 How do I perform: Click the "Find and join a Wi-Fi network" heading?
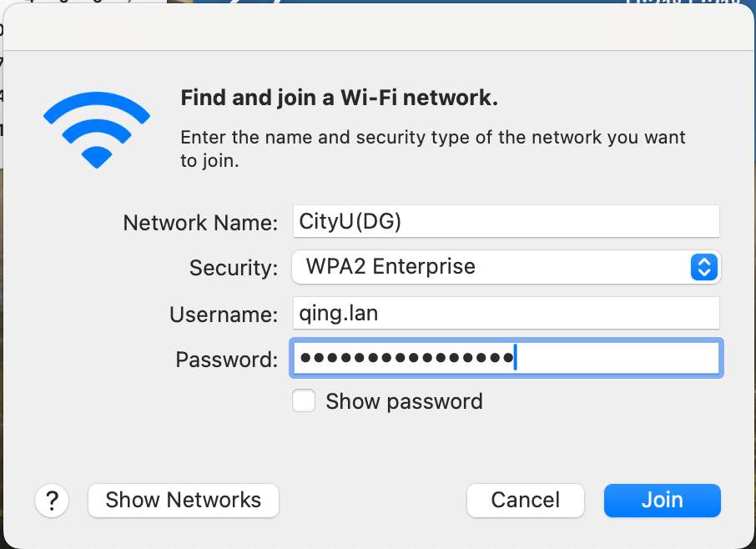coord(339,98)
